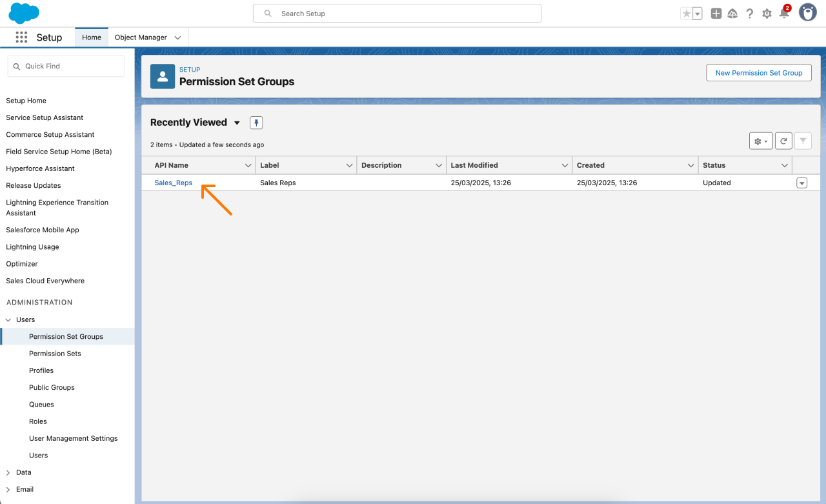
Task: Open User Management Settings
Action: pyautogui.click(x=74, y=438)
